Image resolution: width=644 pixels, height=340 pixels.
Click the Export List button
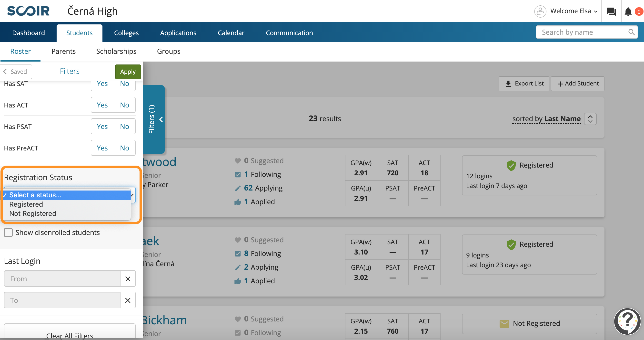pyautogui.click(x=524, y=84)
